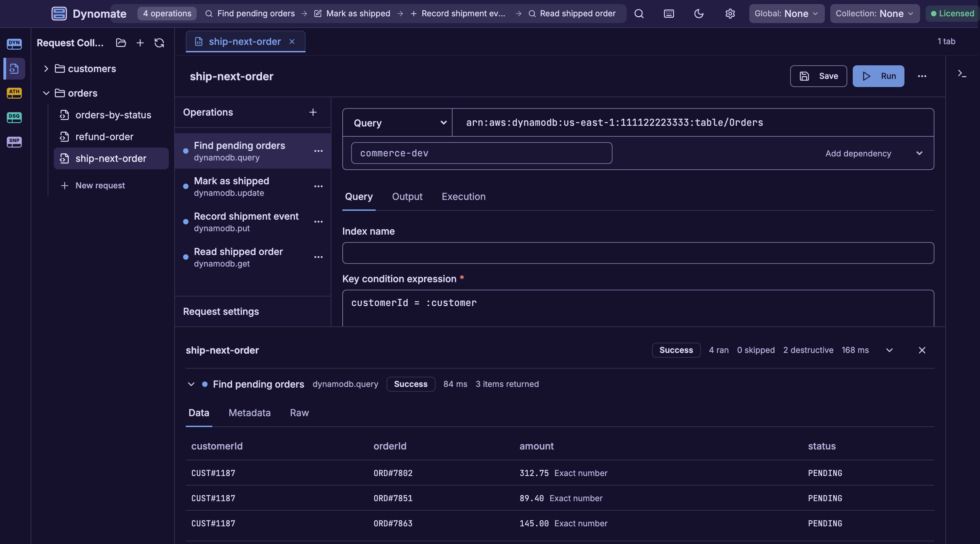
Task: Switch to the Execution tab
Action: click(x=463, y=197)
